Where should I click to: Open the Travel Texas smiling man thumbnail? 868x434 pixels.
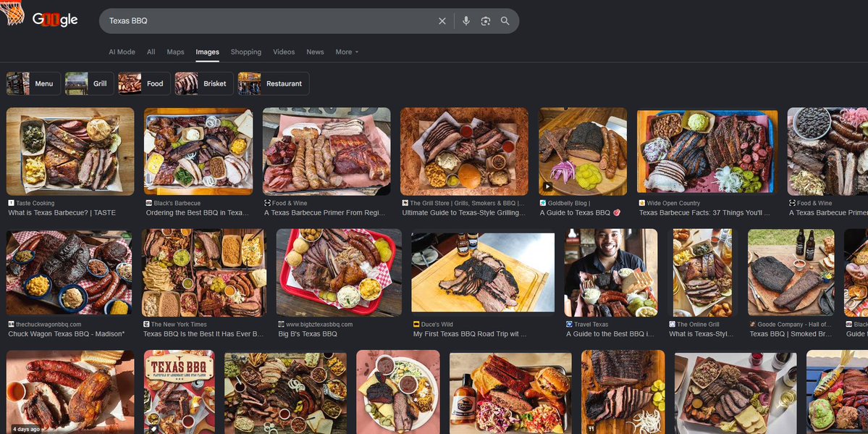coord(610,272)
